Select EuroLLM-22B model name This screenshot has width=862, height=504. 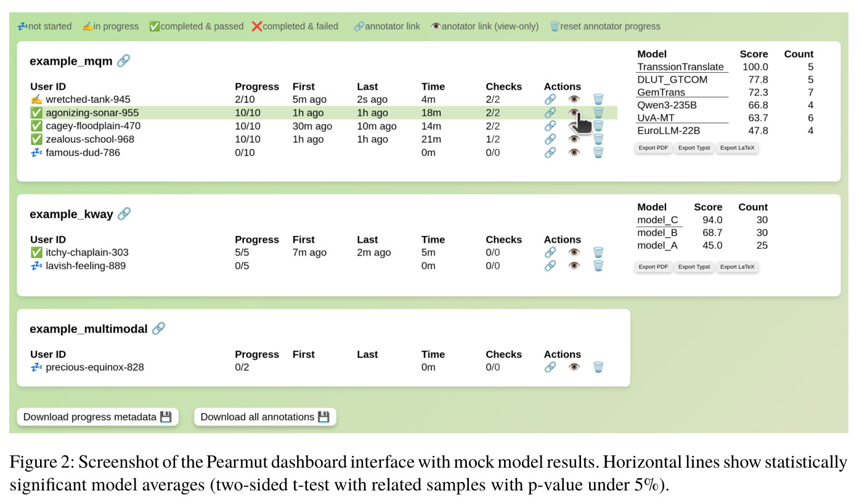coord(669,131)
